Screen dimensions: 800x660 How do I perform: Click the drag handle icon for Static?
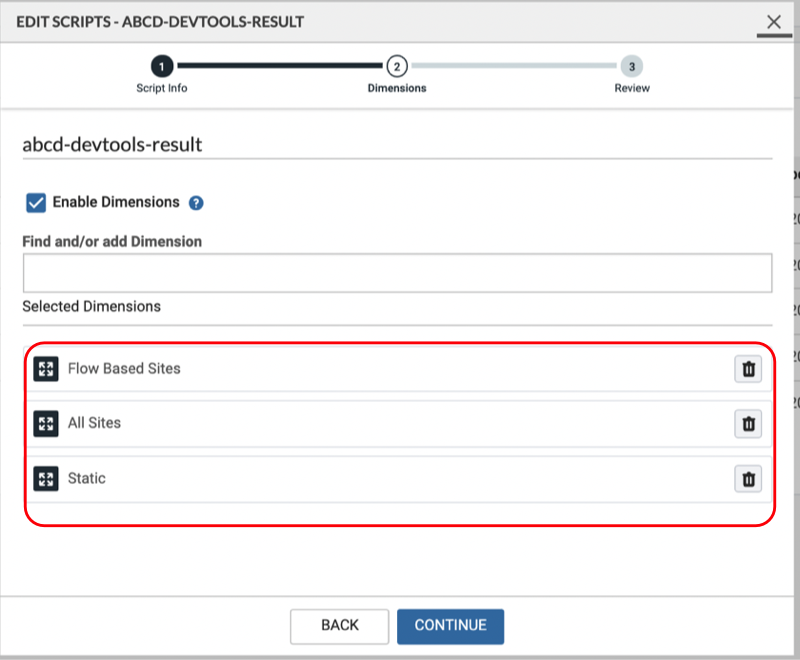click(46, 479)
